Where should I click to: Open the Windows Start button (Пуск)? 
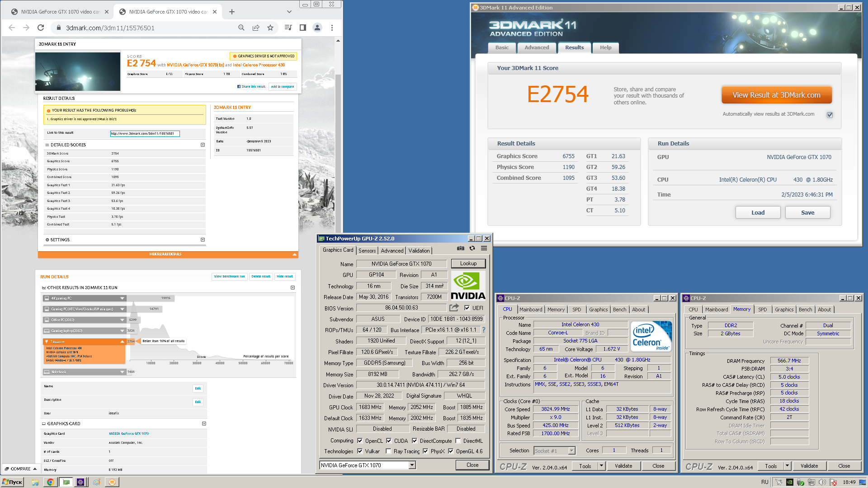point(12,482)
